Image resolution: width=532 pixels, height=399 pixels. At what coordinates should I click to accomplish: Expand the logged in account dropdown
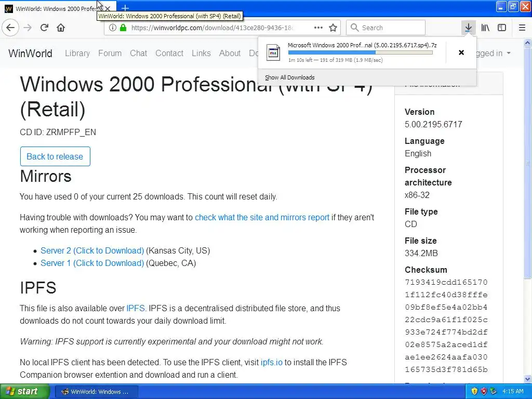[494, 54]
